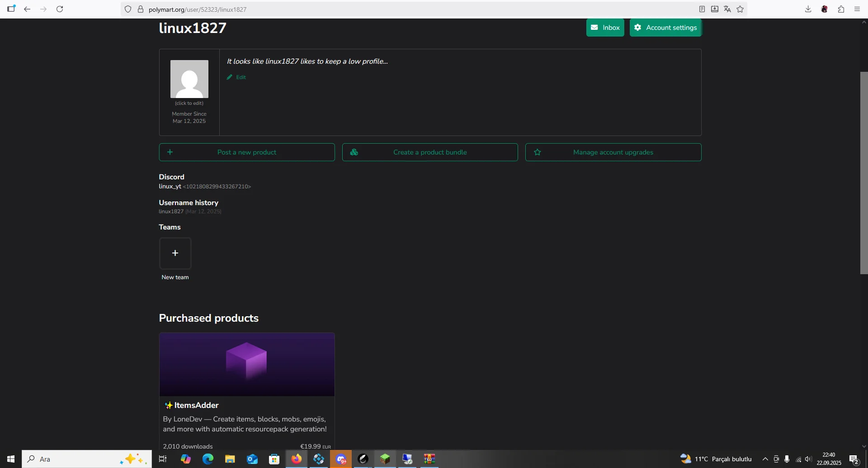Install the site as web app
Viewport: 868px width, 468px height.
pos(715,9)
